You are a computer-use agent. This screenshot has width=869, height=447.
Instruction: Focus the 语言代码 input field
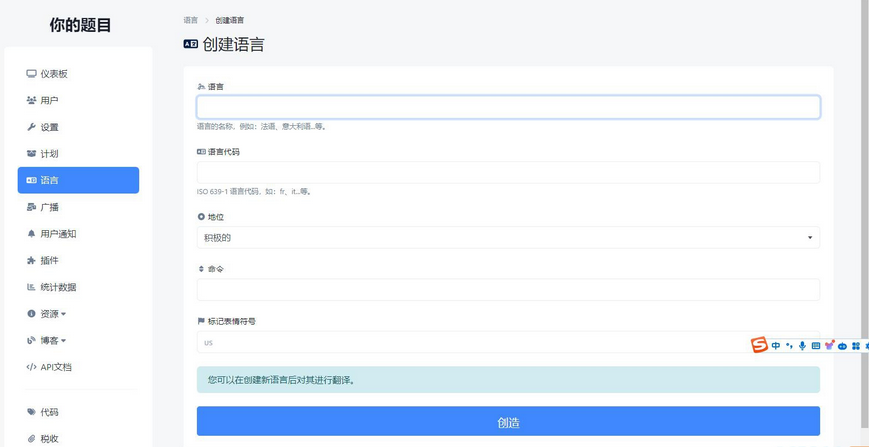[x=508, y=172]
